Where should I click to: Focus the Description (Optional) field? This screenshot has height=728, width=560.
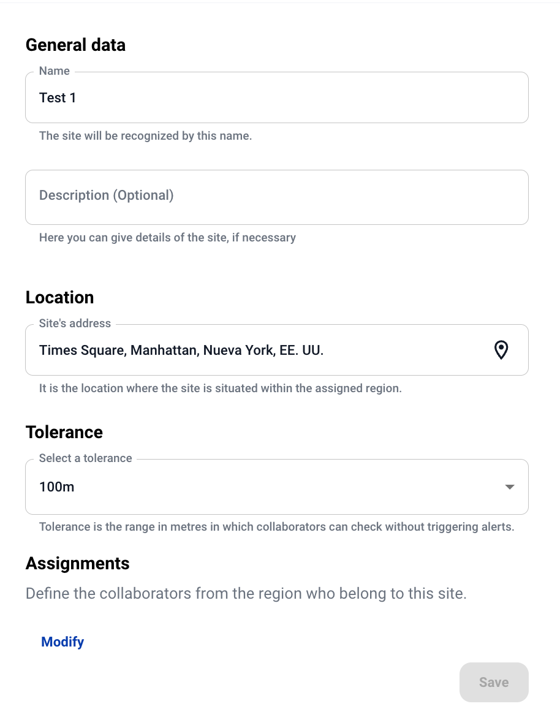click(x=276, y=196)
